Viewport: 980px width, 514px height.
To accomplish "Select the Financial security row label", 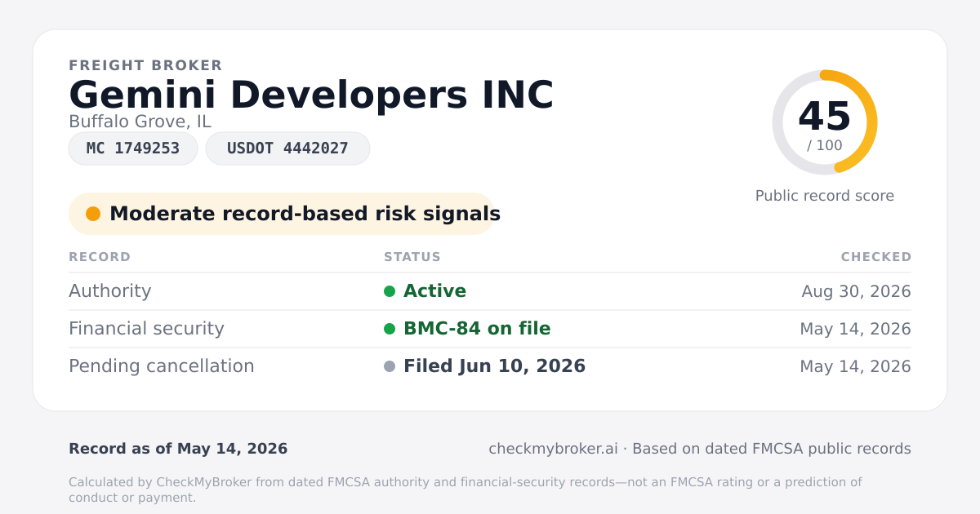I will pyautogui.click(x=146, y=329).
